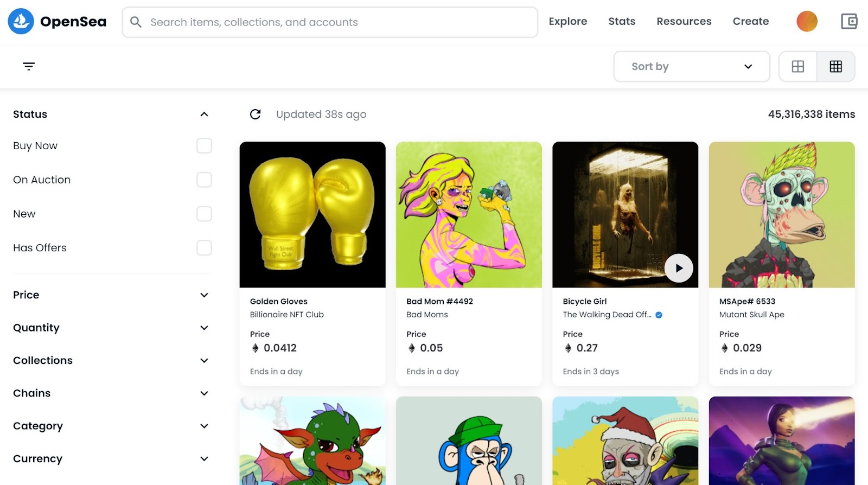Toggle the filter sidebar icon
This screenshot has width=868, height=485.
[29, 66]
